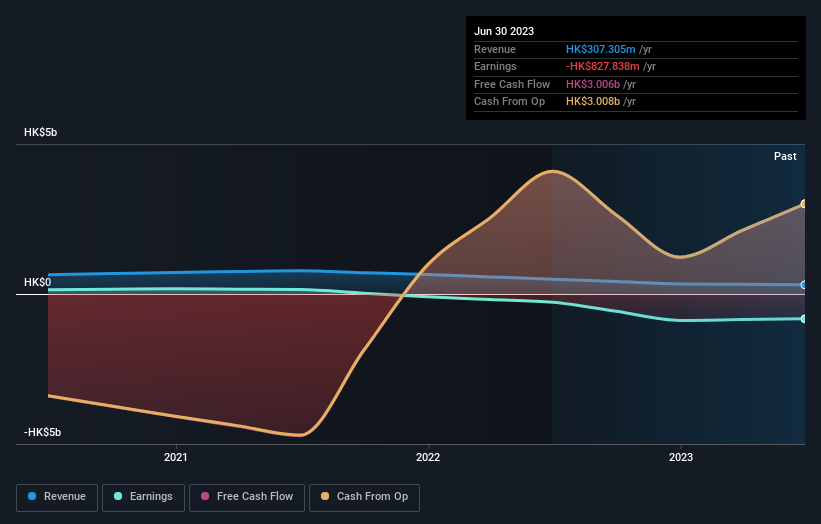Click the HK$0 y-axis label

point(38,283)
